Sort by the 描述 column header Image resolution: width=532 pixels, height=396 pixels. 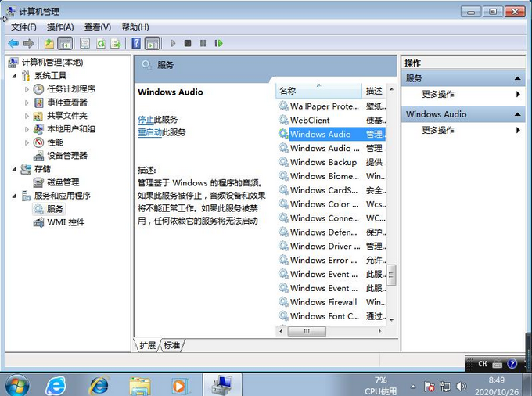pos(374,91)
